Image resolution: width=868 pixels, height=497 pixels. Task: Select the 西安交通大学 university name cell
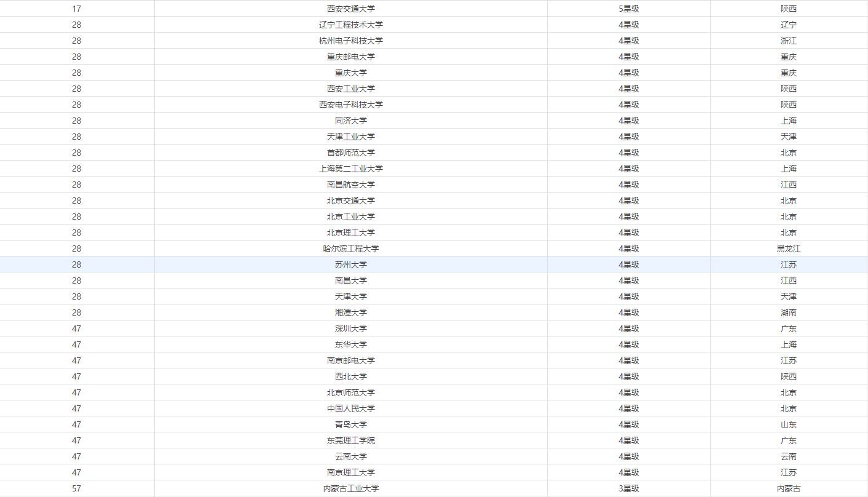click(350, 9)
